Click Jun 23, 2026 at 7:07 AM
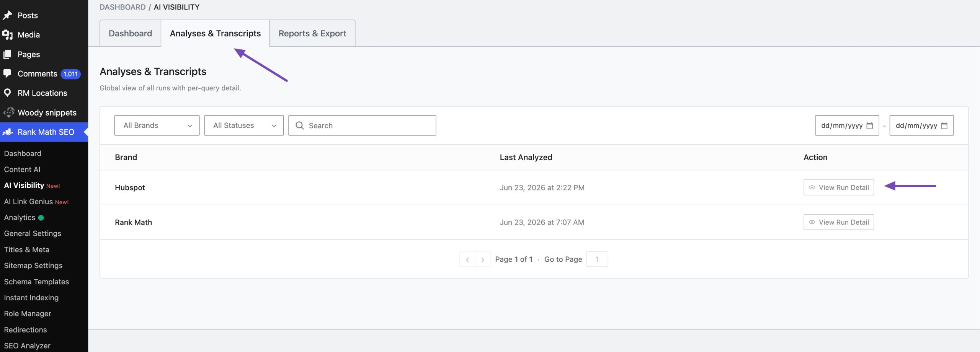This screenshot has height=352, width=980. pos(542,222)
